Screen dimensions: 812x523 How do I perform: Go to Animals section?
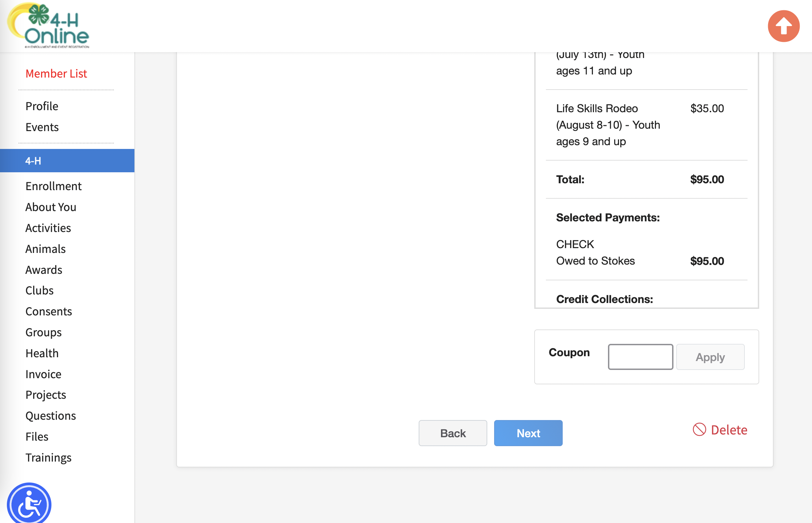(46, 249)
